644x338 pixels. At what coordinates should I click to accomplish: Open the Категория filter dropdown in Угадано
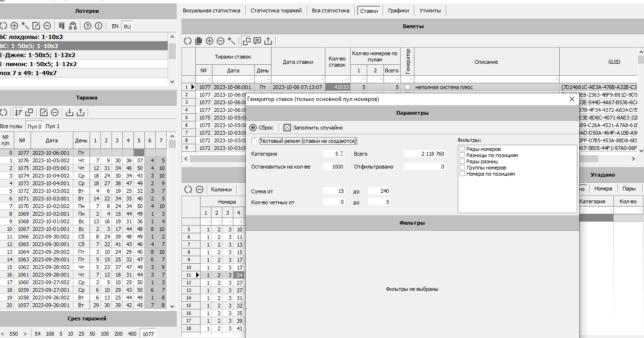click(x=610, y=210)
